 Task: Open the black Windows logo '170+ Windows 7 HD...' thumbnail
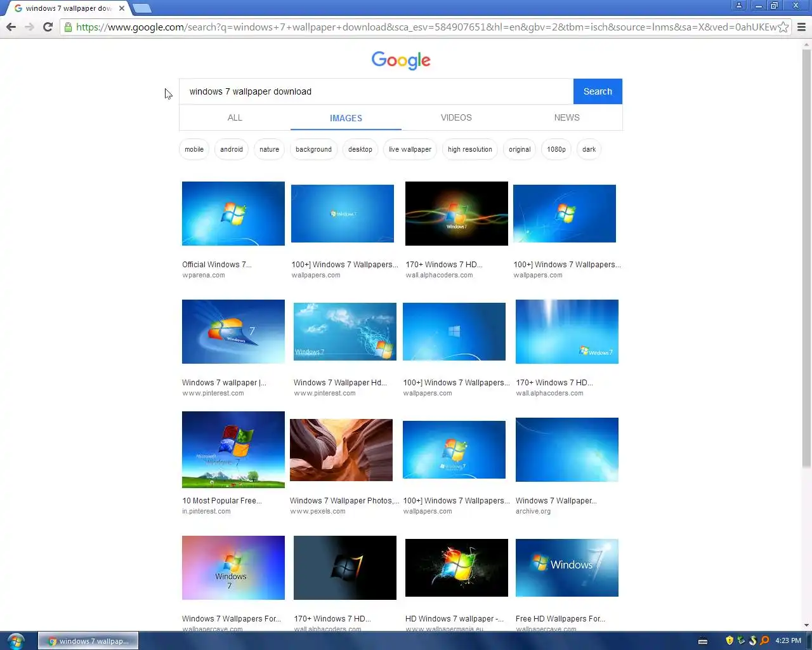click(345, 567)
